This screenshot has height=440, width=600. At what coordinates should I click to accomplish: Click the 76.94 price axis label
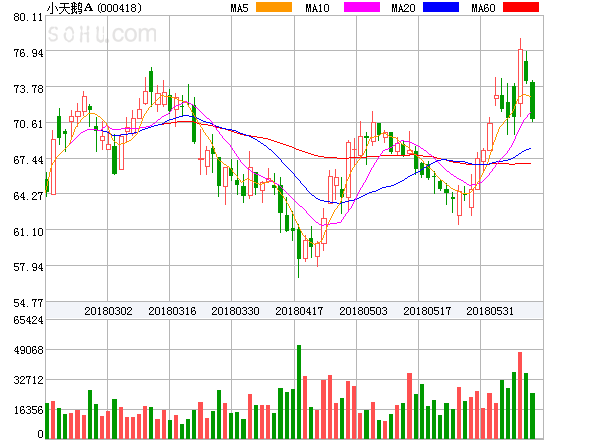tap(28, 53)
